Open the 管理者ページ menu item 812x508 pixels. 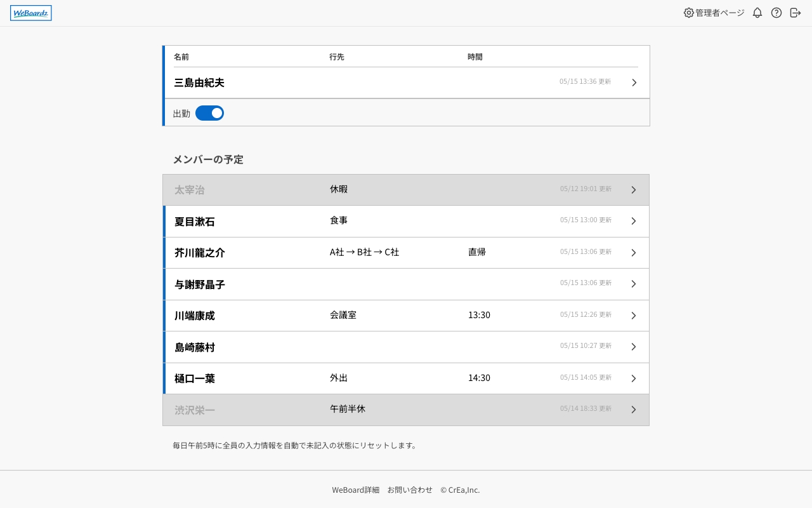click(x=719, y=13)
